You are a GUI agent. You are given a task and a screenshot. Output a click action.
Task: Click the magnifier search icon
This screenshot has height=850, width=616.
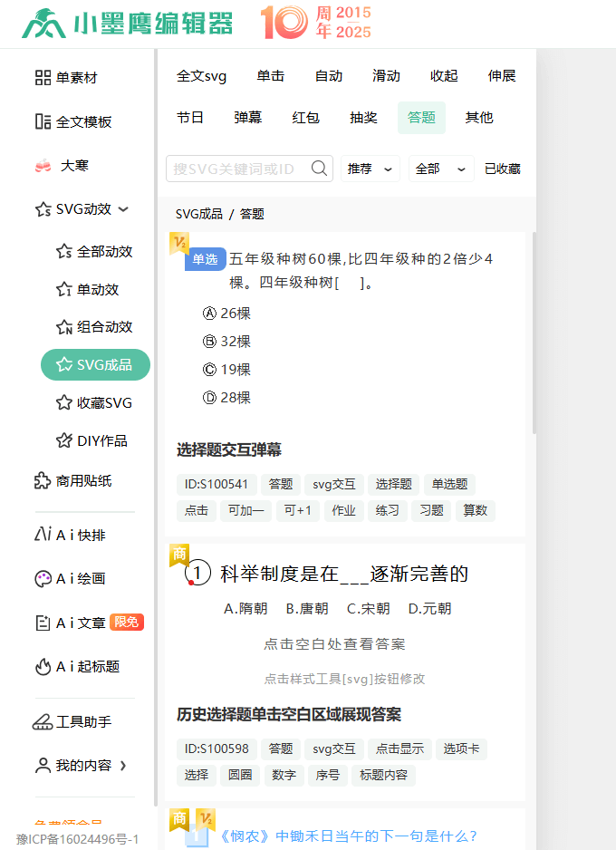319,169
